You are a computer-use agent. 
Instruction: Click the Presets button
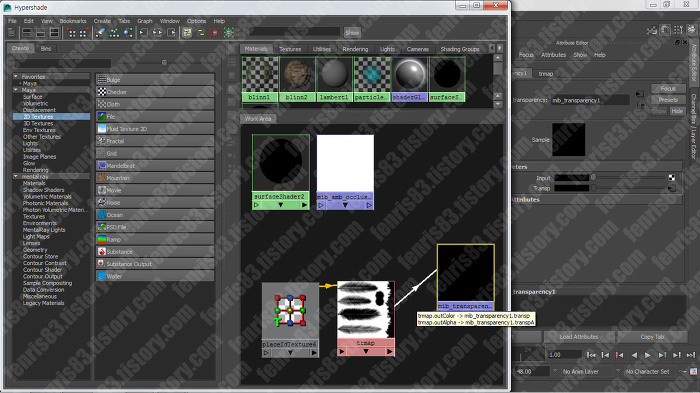[x=668, y=100]
